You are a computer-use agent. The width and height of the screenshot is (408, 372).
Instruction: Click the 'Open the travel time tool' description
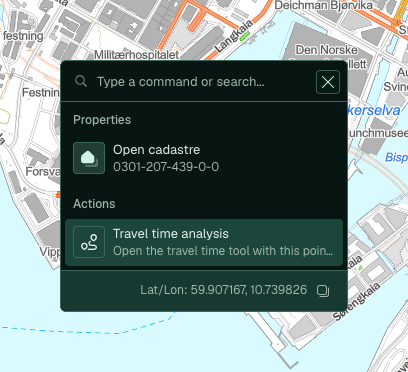click(x=223, y=251)
